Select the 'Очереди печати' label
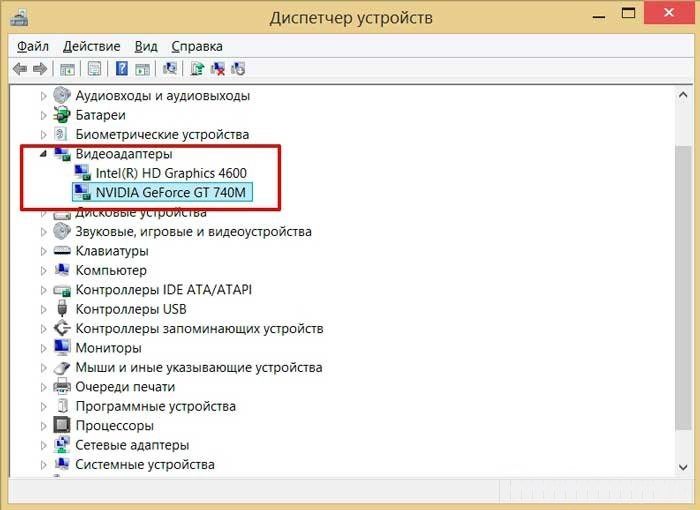 click(x=125, y=387)
